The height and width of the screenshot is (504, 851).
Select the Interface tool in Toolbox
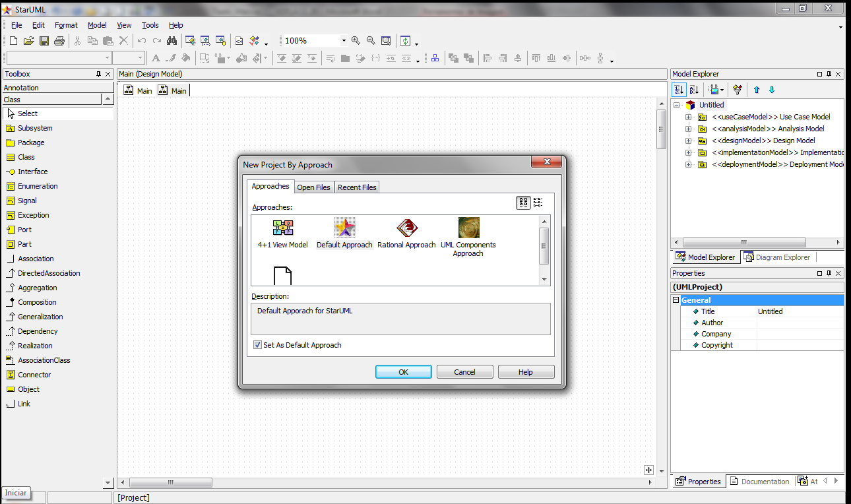(32, 172)
